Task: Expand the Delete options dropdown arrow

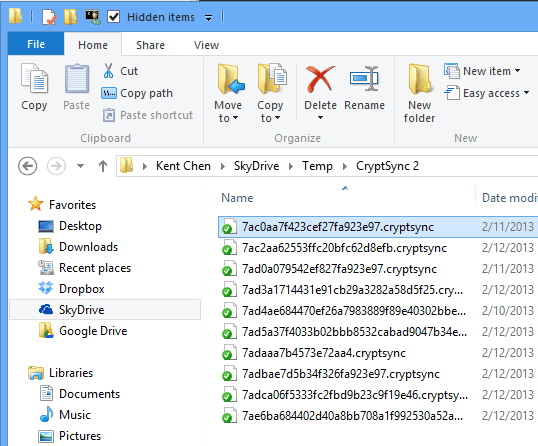Action: [320, 118]
